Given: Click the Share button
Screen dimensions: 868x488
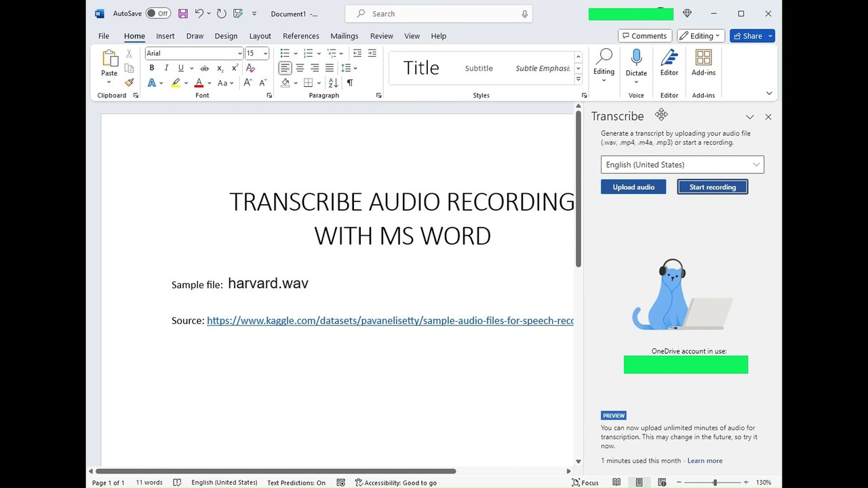Looking at the screenshot, I should coord(752,36).
